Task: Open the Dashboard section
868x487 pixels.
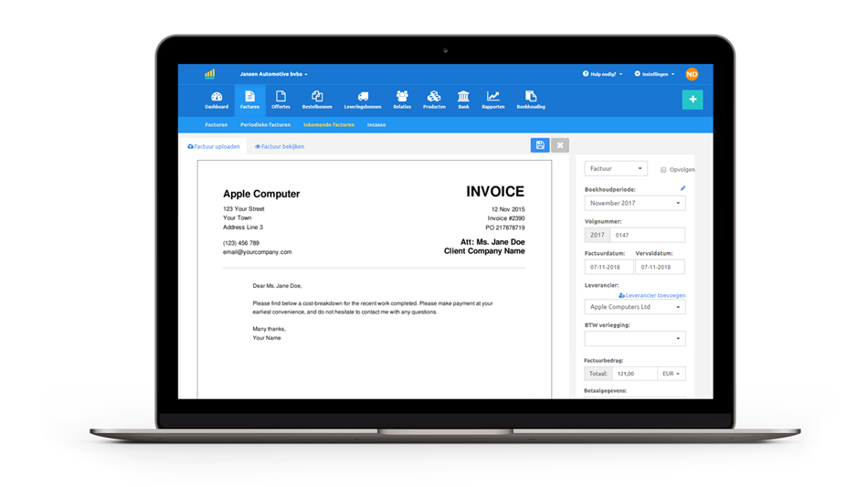Action: (x=217, y=100)
